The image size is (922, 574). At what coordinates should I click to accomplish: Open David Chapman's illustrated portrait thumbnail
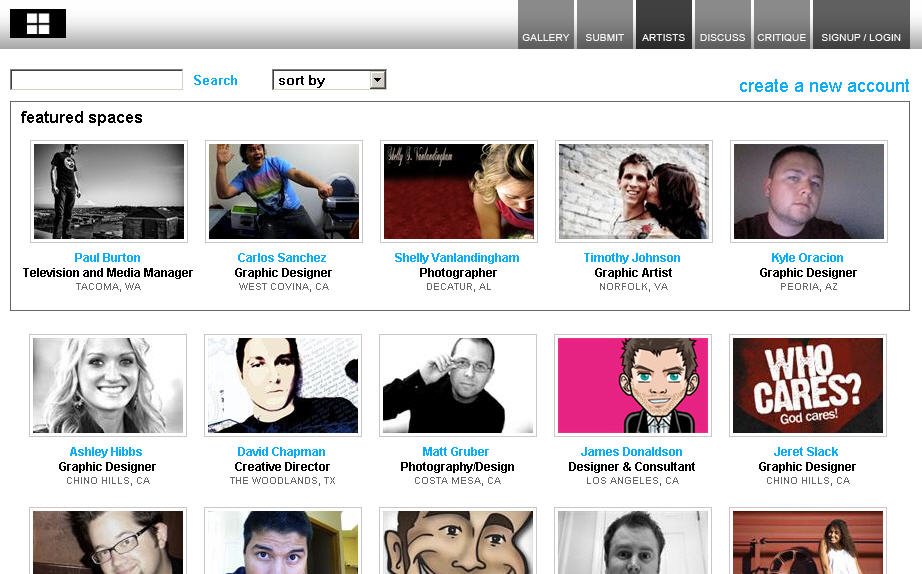pos(283,385)
